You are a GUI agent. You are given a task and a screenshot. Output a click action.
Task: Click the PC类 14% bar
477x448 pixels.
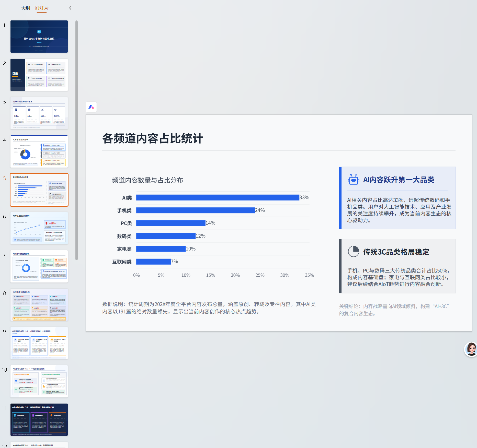click(x=171, y=223)
